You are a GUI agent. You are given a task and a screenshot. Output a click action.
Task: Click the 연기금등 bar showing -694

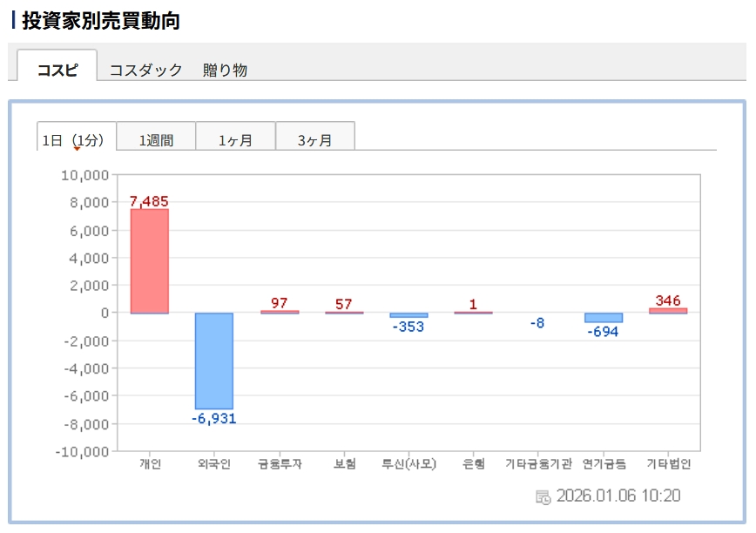(x=603, y=317)
